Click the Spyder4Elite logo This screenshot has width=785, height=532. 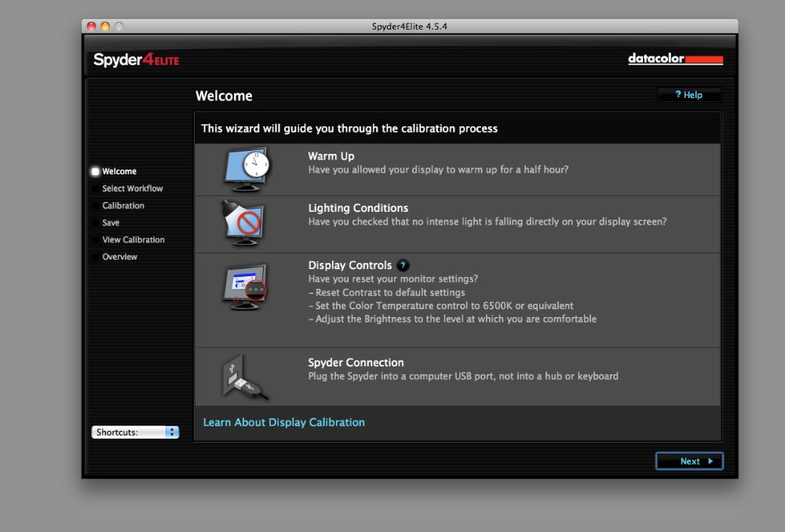[x=136, y=60]
